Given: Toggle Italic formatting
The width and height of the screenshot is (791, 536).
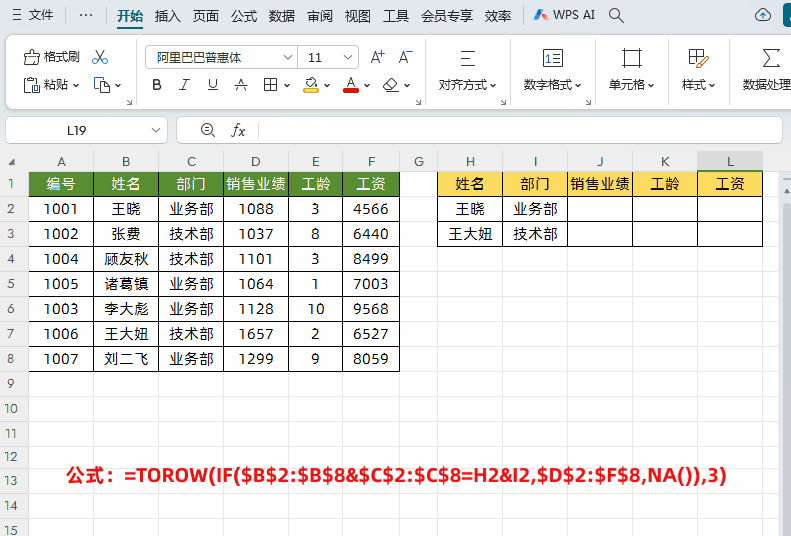Looking at the screenshot, I should click(x=184, y=85).
